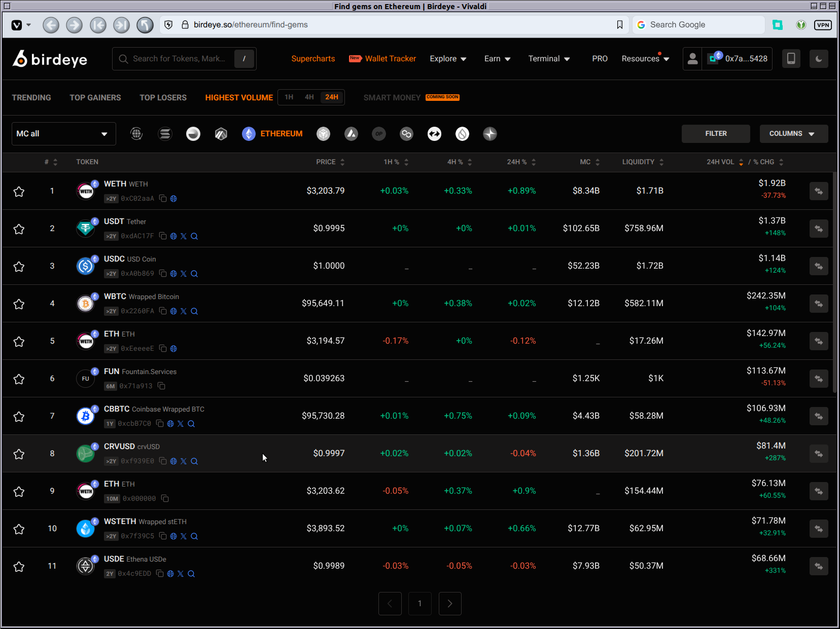Expand the Explore menu
The height and width of the screenshot is (629, 840).
[447, 59]
